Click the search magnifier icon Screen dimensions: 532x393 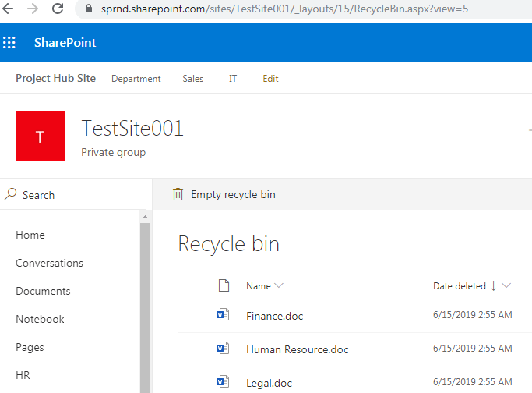(11, 194)
